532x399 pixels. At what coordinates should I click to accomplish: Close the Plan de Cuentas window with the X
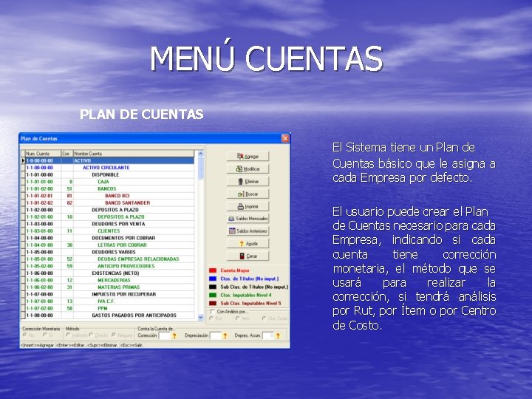point(285,138)
